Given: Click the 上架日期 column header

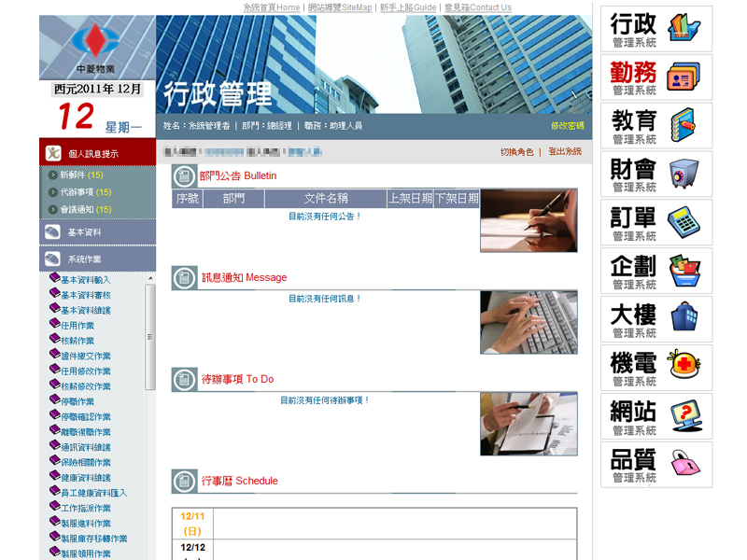Looking at the screenshot, I should pyautogui.click(x=410, y=199).
